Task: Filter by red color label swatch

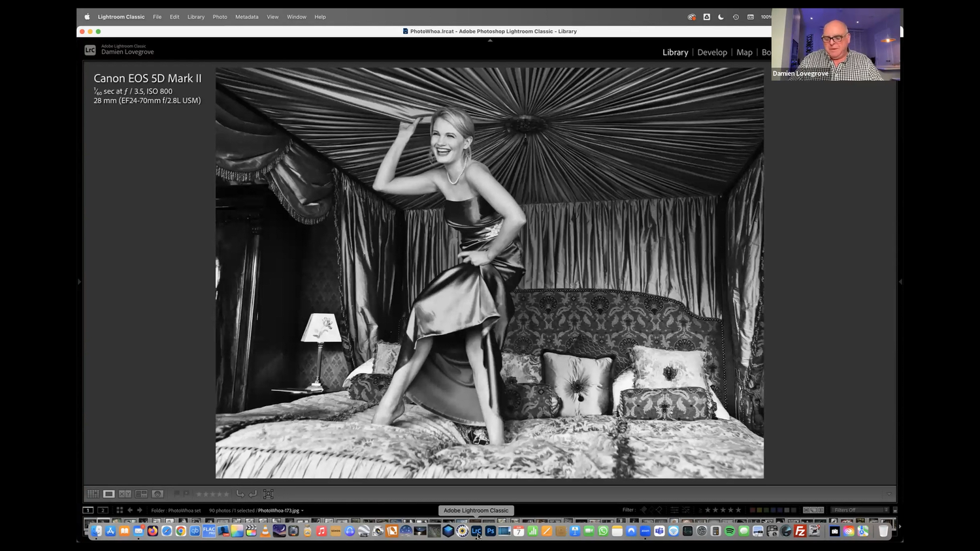Action: 753,510
